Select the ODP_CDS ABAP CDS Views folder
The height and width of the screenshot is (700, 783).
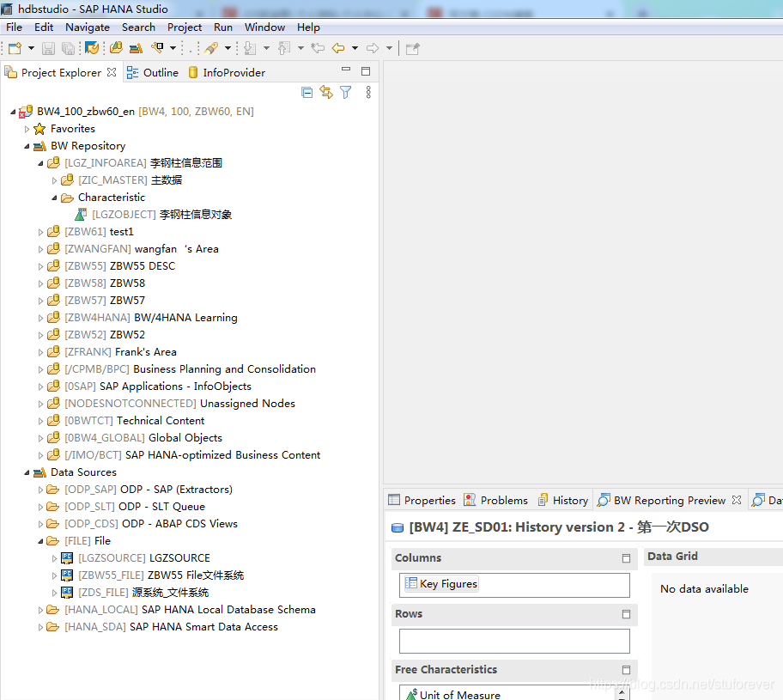[143, 524]
